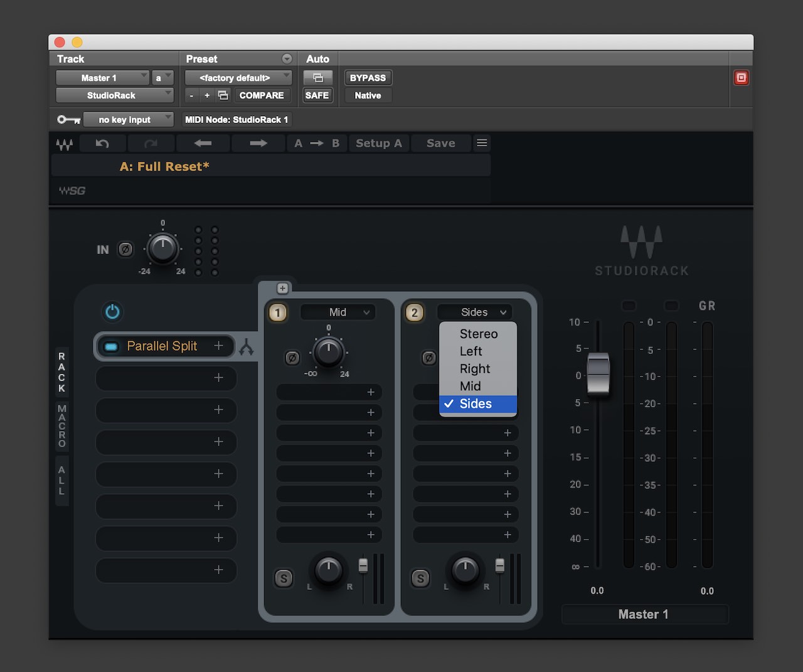The image size is (803, 672).
Task: Select split number 2 badge
Action: point(415,312)
